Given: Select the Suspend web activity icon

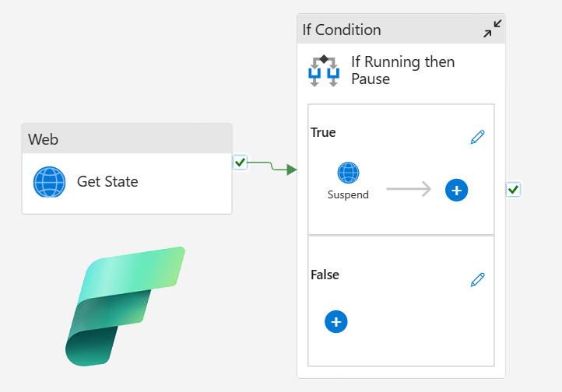Looking at the screenshot, I should 348,173.
